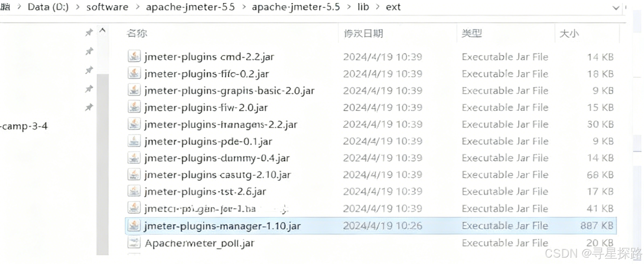
Task: Expand the chevron after the software breadcrumb
Action: (x=138, y=7)
